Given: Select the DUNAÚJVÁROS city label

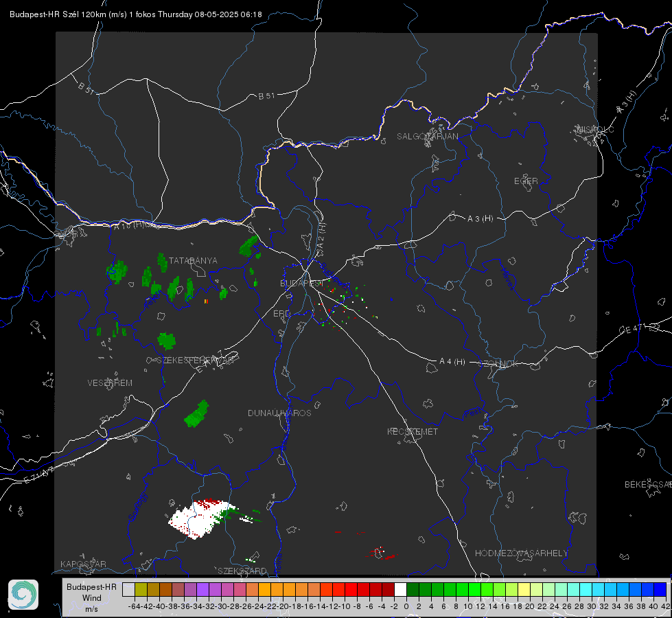Looking at the screenshot, I should [x=279, y=413].
